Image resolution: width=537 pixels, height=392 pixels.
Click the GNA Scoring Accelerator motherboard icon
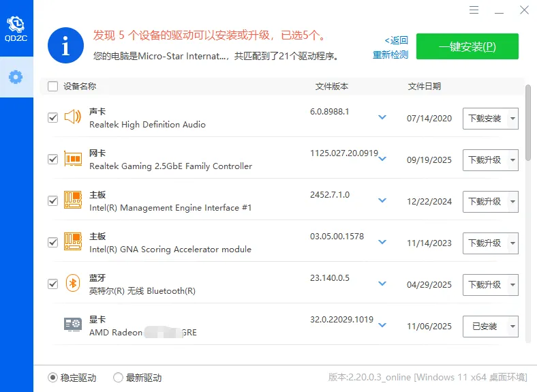tap(73, 242)
